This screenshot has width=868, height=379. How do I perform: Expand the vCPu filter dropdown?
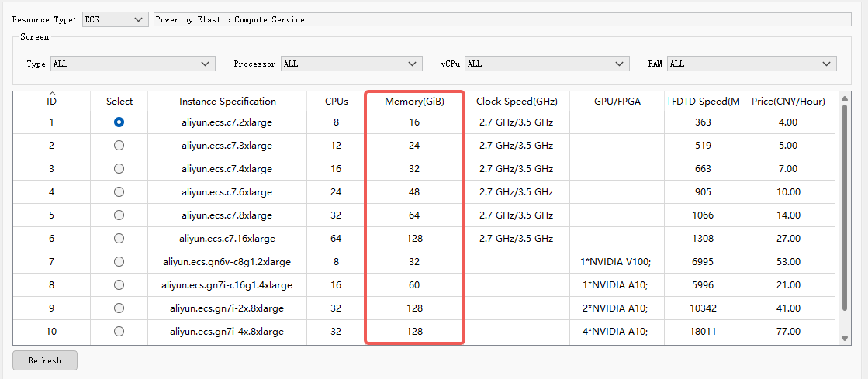coord(547,64)
